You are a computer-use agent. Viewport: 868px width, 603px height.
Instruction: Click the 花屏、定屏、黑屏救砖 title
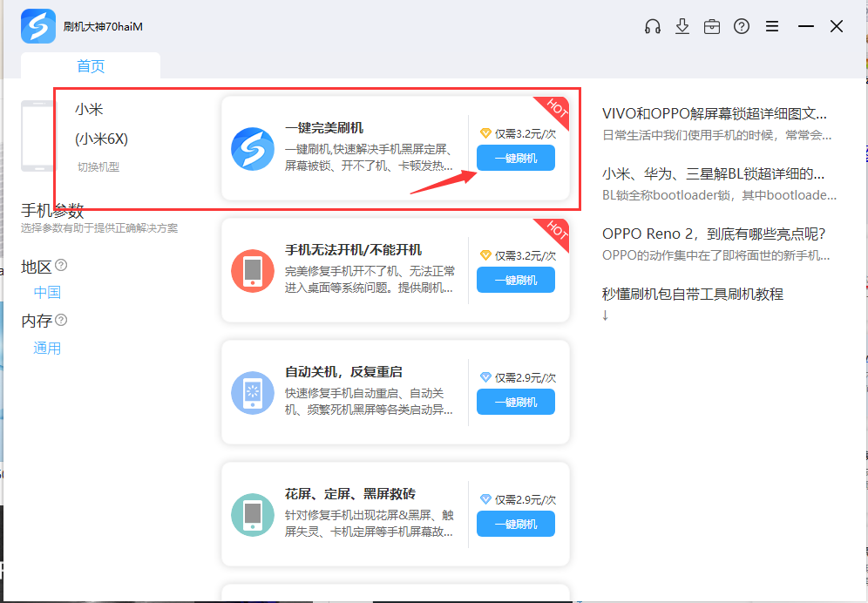(349, 493)
